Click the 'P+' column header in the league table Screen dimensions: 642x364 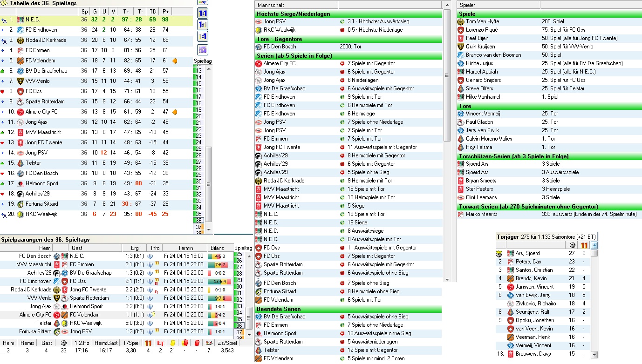click(165, 11)
